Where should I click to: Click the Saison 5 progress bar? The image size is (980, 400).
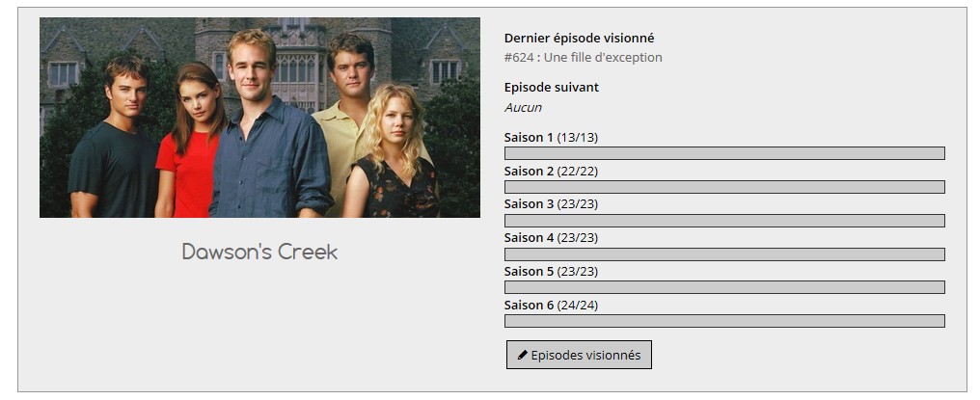(x=724, y=287)
